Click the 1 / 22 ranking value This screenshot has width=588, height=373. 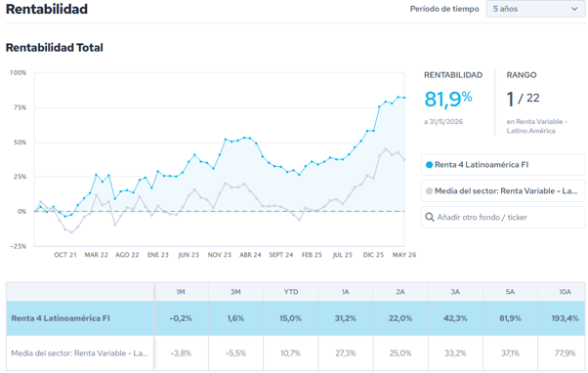tap(523, 99)
